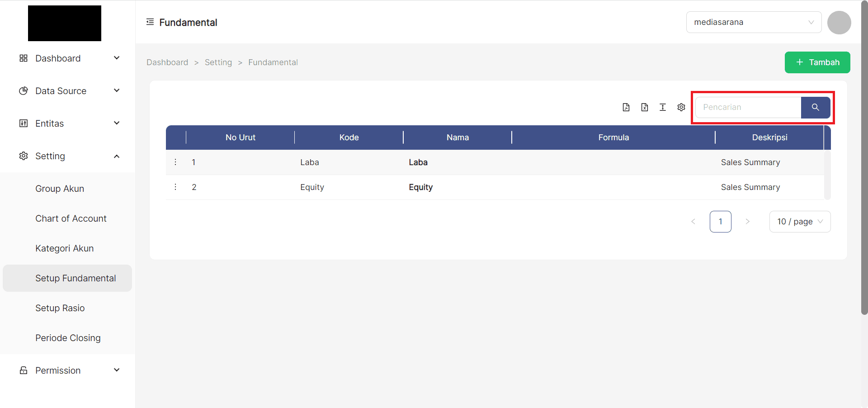Viewport: 868px width, 408px height.
Task: Export the table to PDF
Action: pyautogui.click(x=626, y=107)
